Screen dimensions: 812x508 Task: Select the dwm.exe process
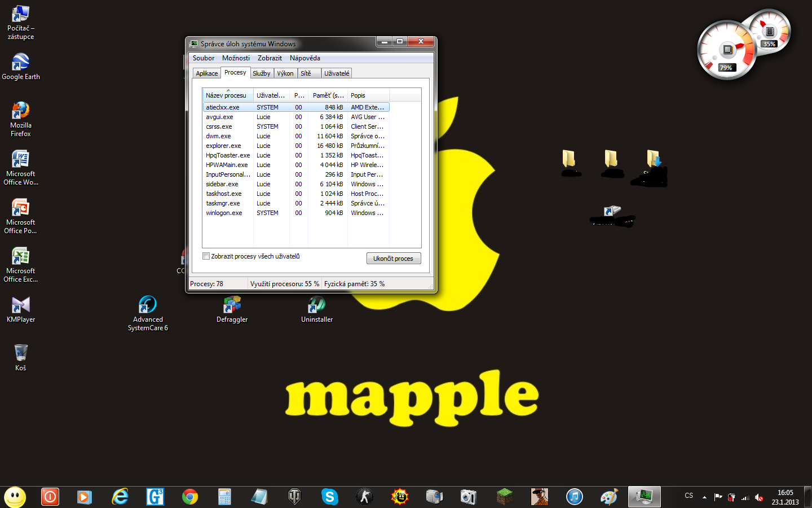pyautogui.click(x=295, y=136)
